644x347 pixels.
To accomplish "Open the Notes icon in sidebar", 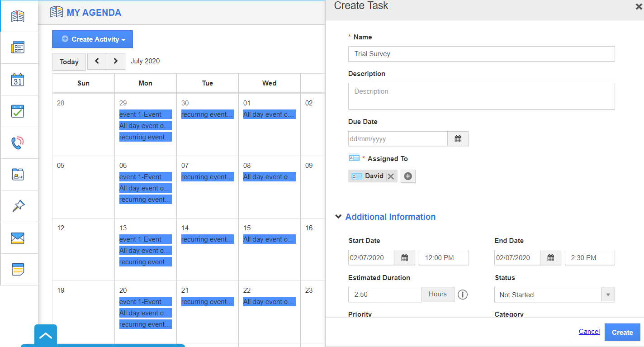I will pyautogui.click(x=18, y=270).
